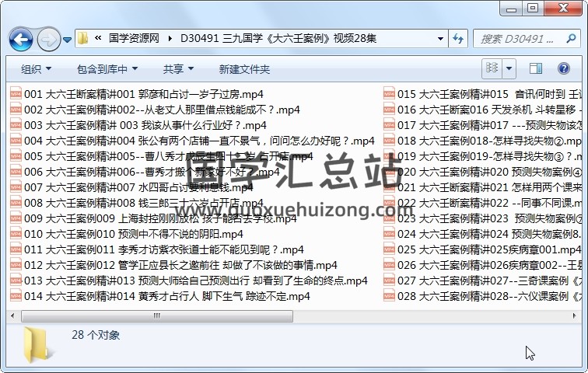This screenshot has width=588, height=373.
Task: Click the change view icon button
Action: [492, 68]
